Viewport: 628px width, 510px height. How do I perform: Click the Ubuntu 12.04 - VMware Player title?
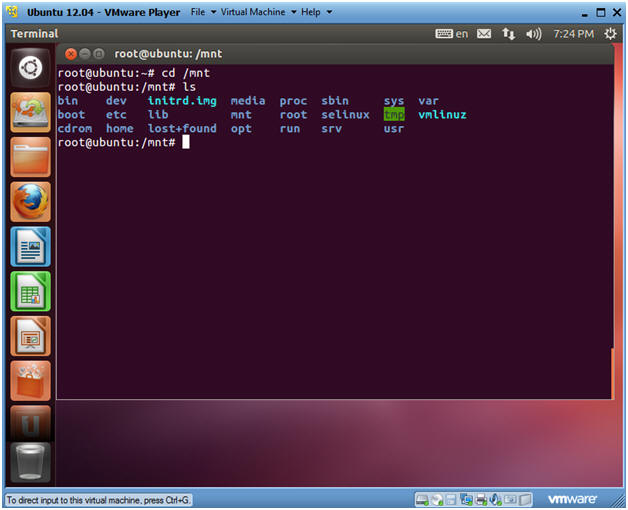[103, 12]
